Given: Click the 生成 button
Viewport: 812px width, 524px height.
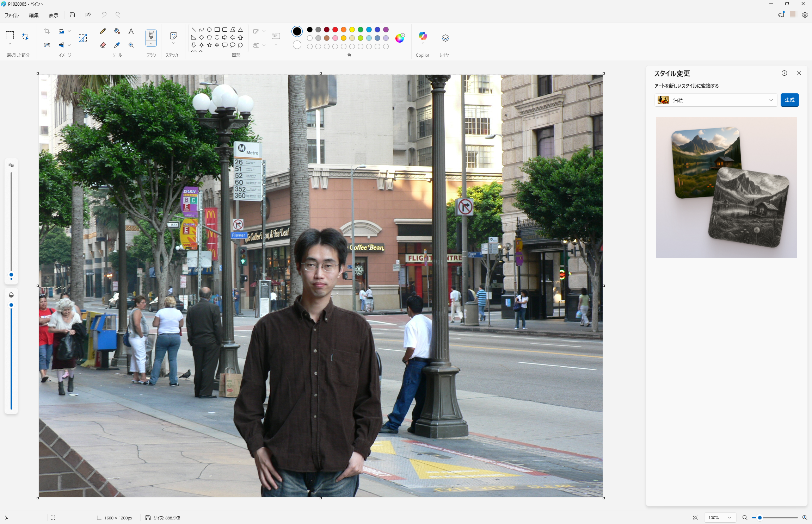Looking at the screenshot, I should pos(789,100).
